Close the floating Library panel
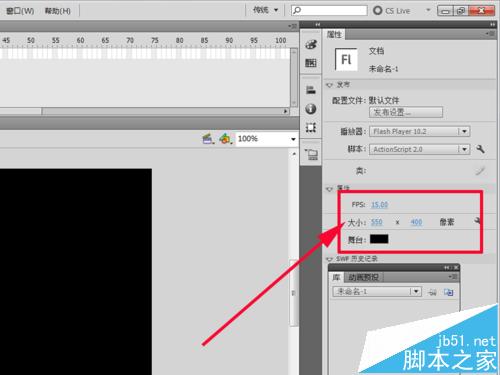Screen dimensions: 500x375 pyautogui.click(x=456, y=267)
